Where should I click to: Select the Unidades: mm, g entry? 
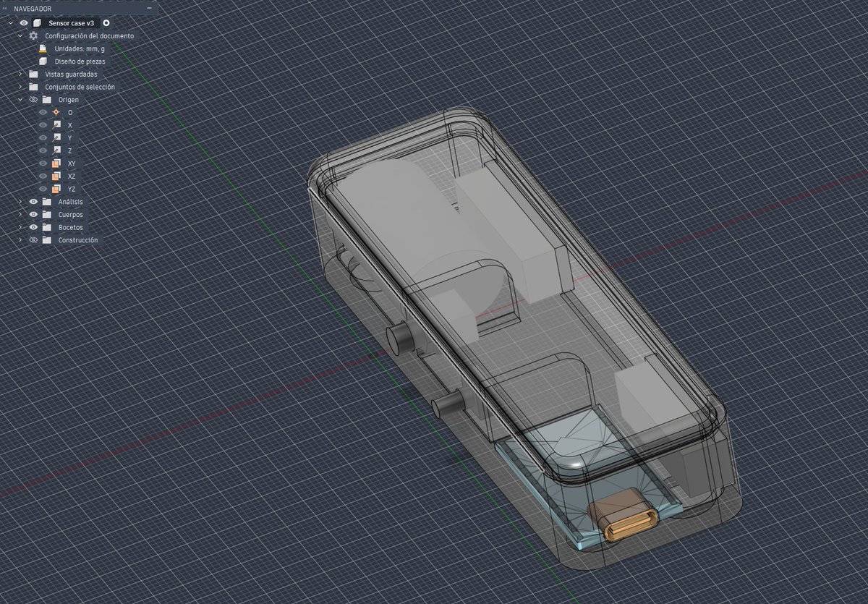pyautogui.click(x=80, y=48)
